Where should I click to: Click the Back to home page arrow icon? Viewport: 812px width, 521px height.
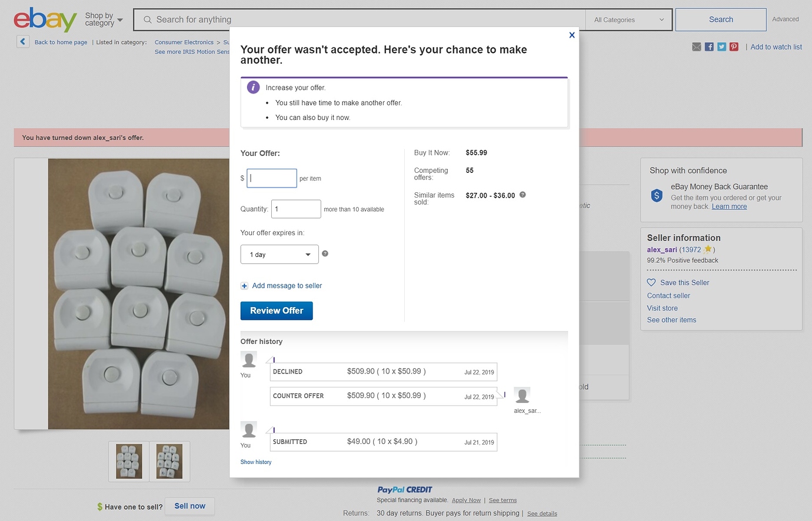click(x=23, y=42)
